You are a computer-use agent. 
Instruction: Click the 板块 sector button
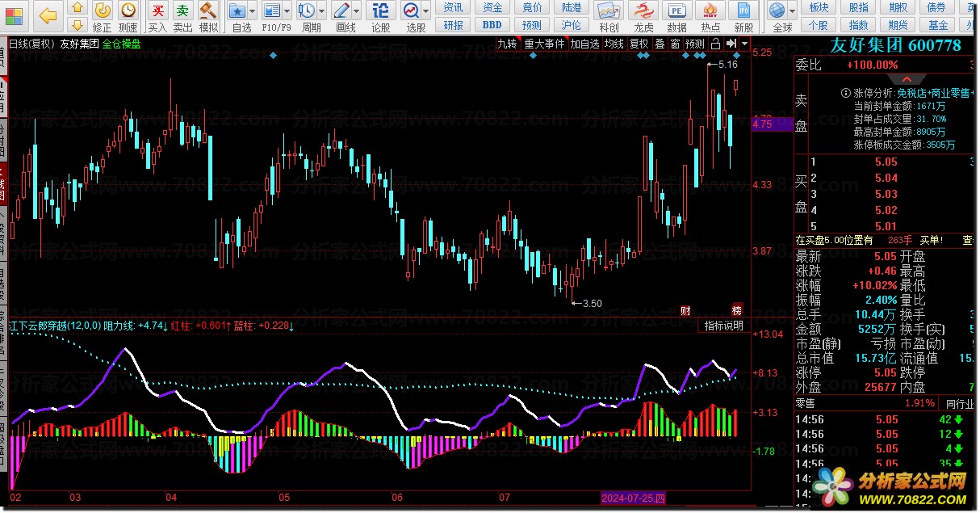pyautogui.click(x=819, y=7)
